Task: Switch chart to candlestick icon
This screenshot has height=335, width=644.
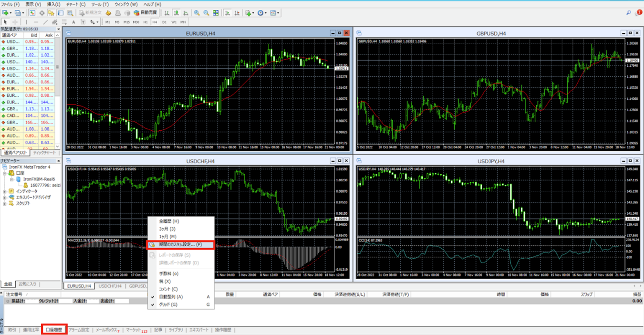Action: click(176, 13)
